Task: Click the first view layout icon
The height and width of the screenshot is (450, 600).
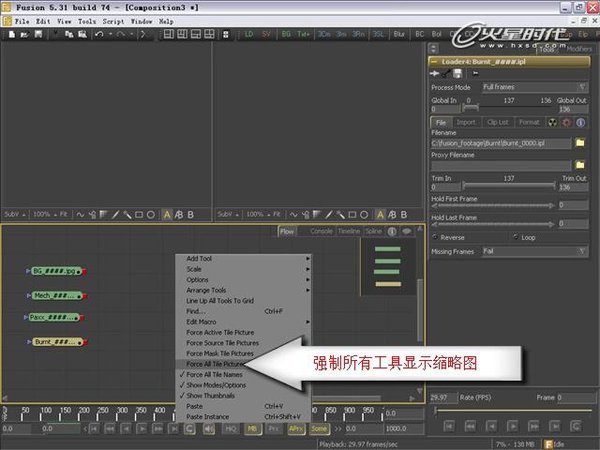Action: click(168, 34)
